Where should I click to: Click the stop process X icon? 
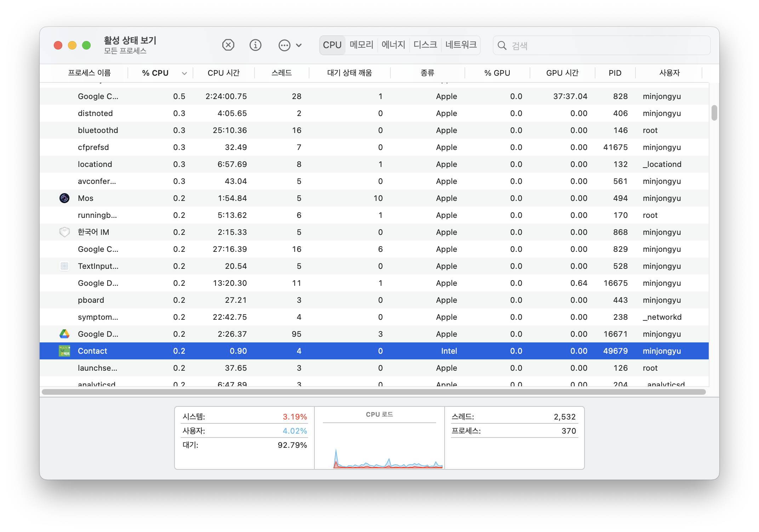(228, 45)
